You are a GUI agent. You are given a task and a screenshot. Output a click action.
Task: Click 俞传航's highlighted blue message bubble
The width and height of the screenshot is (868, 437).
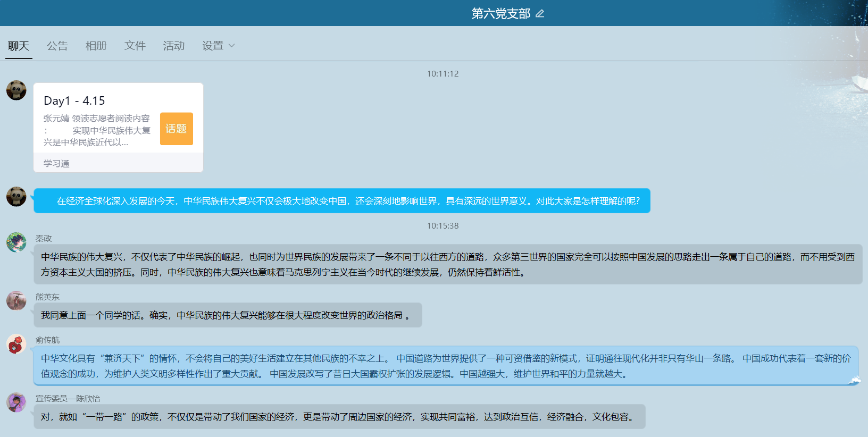coord(446,366)
